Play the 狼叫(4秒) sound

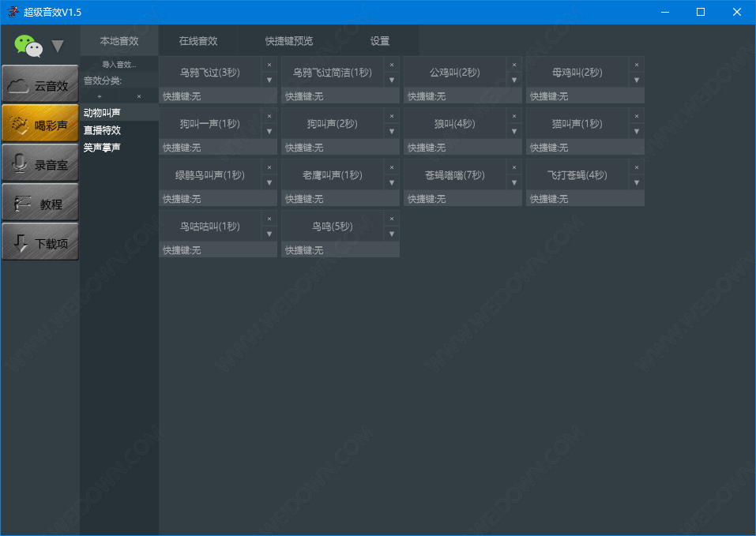pyautogui.click(x=455, y=124)
